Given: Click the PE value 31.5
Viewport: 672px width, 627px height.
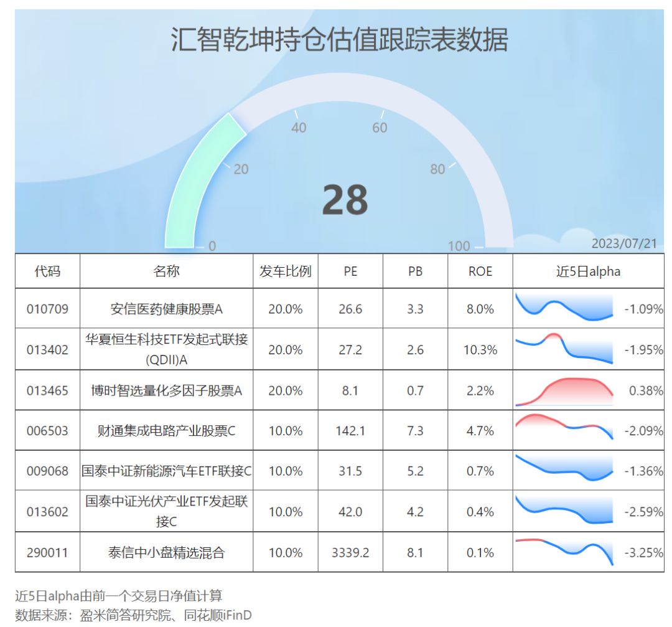Looking at the screenshot, I should point(350,471).
